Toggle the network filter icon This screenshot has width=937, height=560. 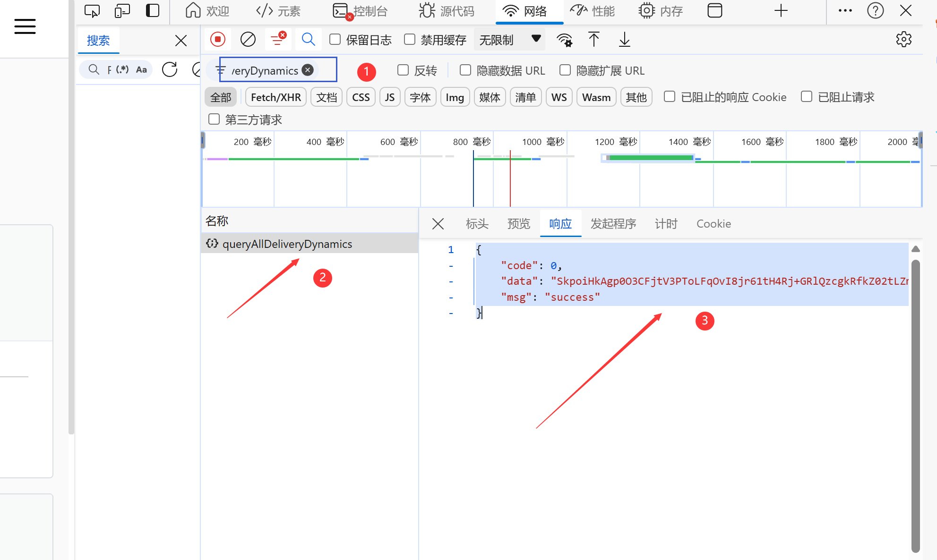click(x=278, y=40)
